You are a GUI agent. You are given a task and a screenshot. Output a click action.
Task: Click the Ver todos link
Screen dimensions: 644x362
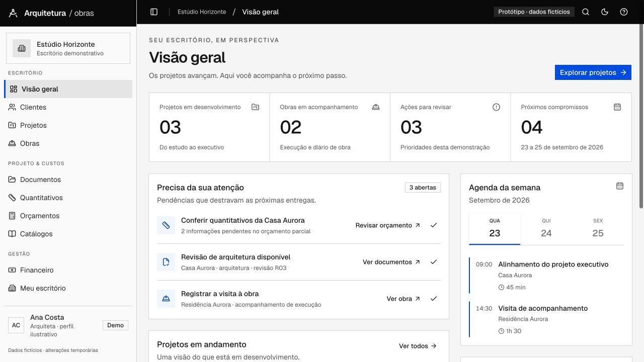tap(418, 346)
